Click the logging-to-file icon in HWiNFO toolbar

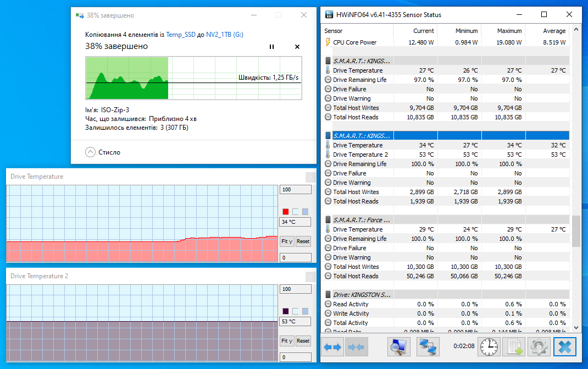[x=514, y=346]
